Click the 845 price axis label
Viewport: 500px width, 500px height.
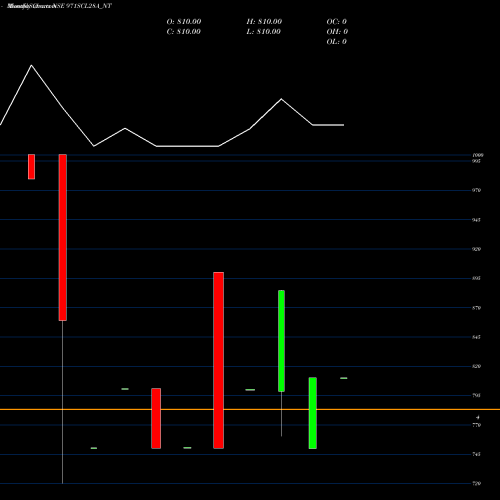tap(476, 337)
